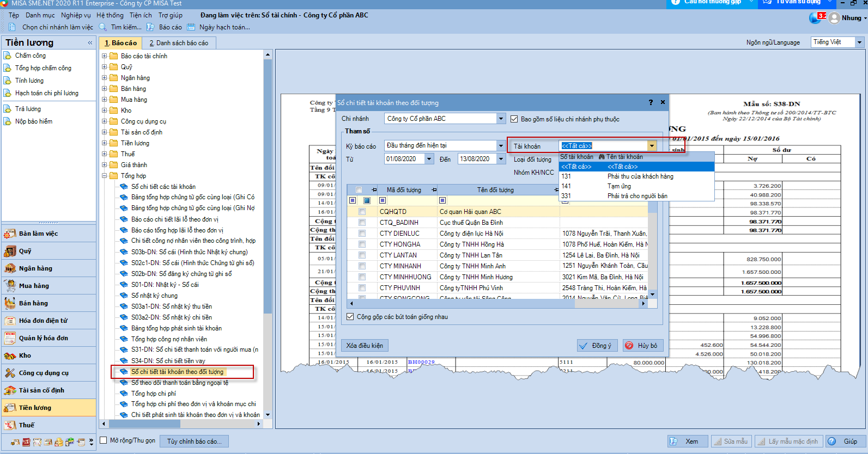Toggle Mở rộng/Thu gọn checkbox
Screen dimensions: 868x454
[x=104, y=440]
